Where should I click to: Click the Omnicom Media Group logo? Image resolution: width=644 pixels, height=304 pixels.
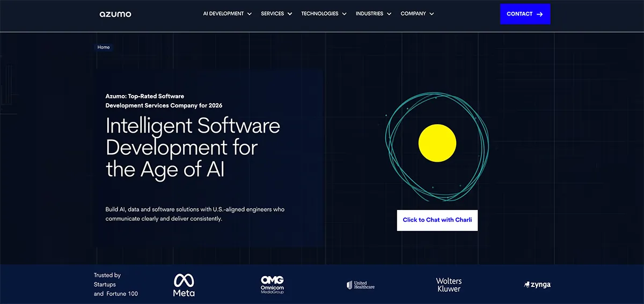pos(272,285)
